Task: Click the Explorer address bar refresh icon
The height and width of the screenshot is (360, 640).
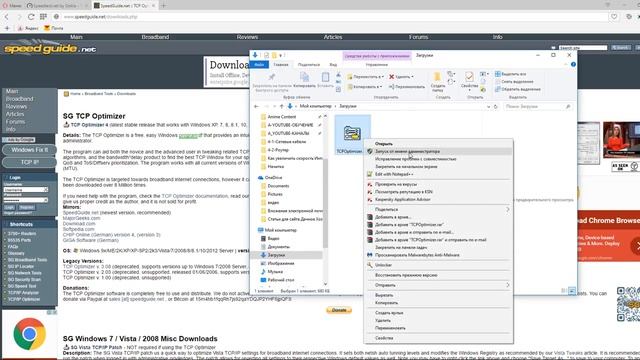Action: (x=496, y=107)
